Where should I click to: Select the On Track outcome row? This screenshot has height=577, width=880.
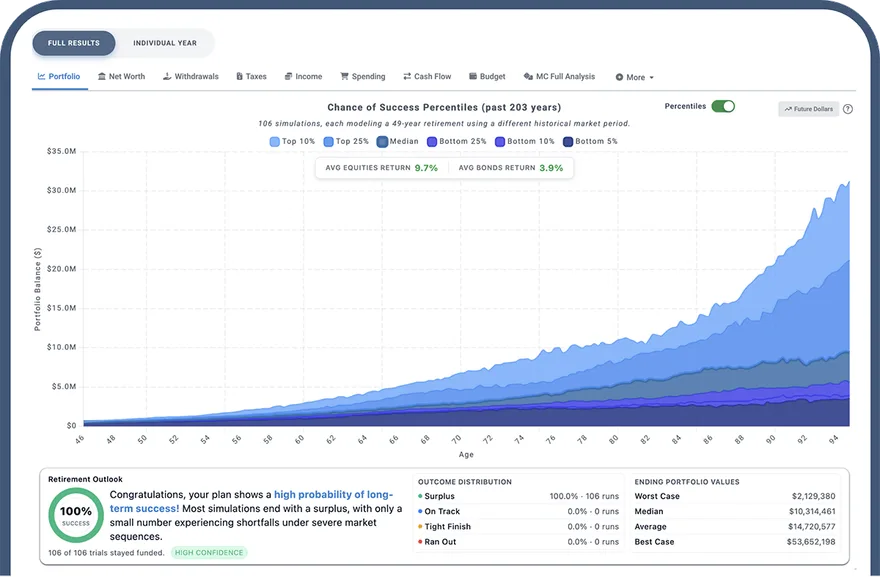tap(519, 511)
